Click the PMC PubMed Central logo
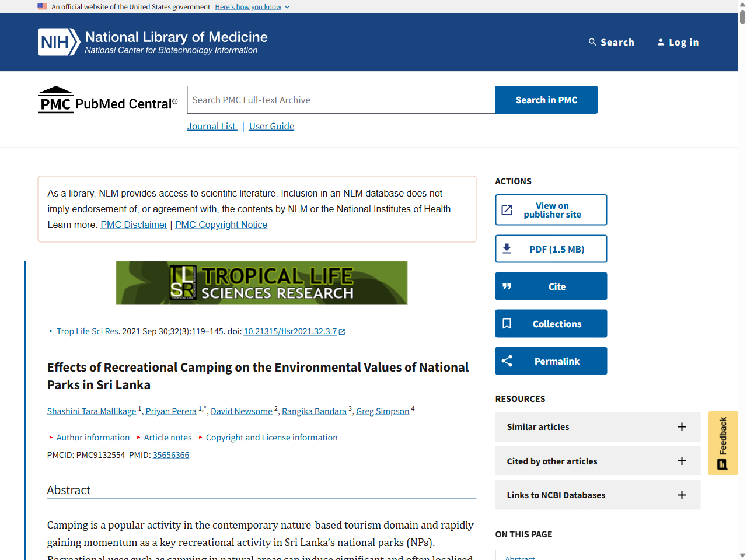This screenshot has width=747, height=560. (x=107, y=99)
